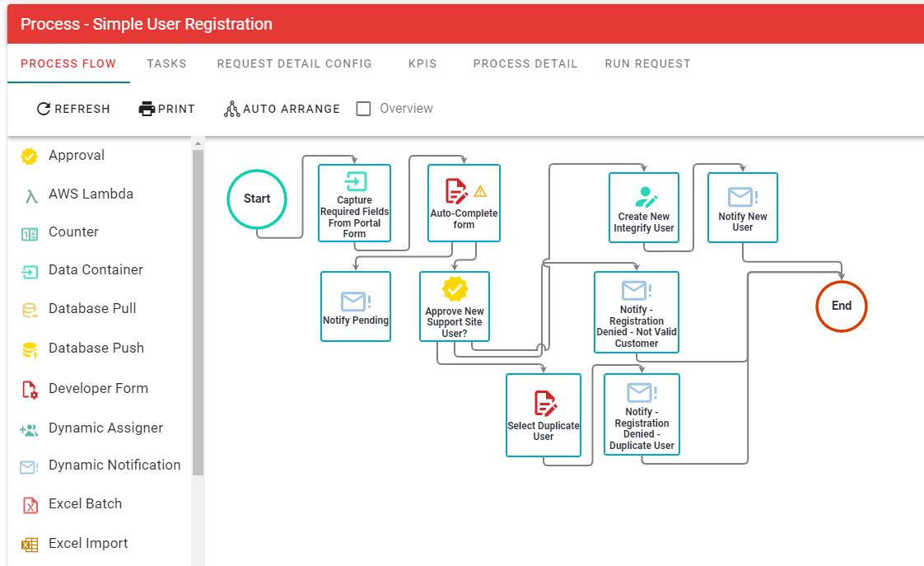Screen dimensions: 924x566
Task: Click the envelope icon in Denied - Duplicate User node
Action: coord(642,393)
